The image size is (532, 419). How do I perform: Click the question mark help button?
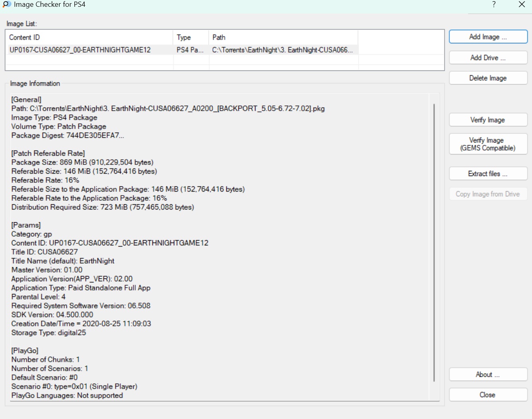pos(494,4)
